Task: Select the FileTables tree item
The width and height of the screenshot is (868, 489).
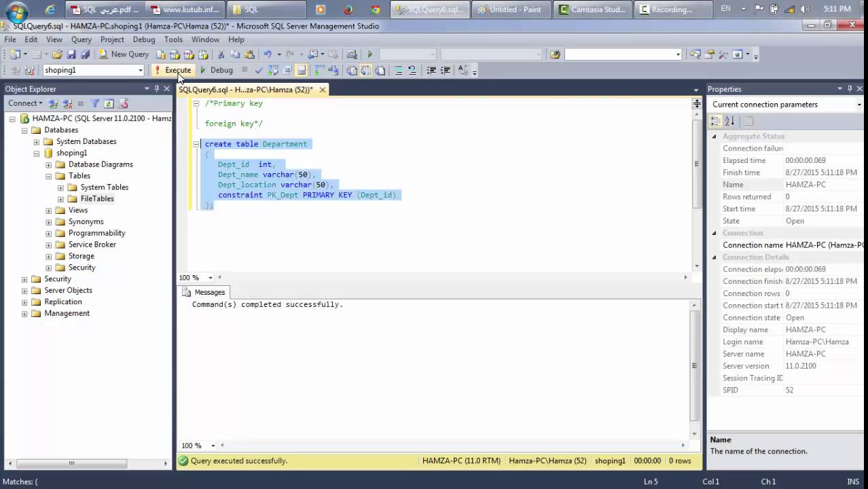Action: [x=97, y=199]
